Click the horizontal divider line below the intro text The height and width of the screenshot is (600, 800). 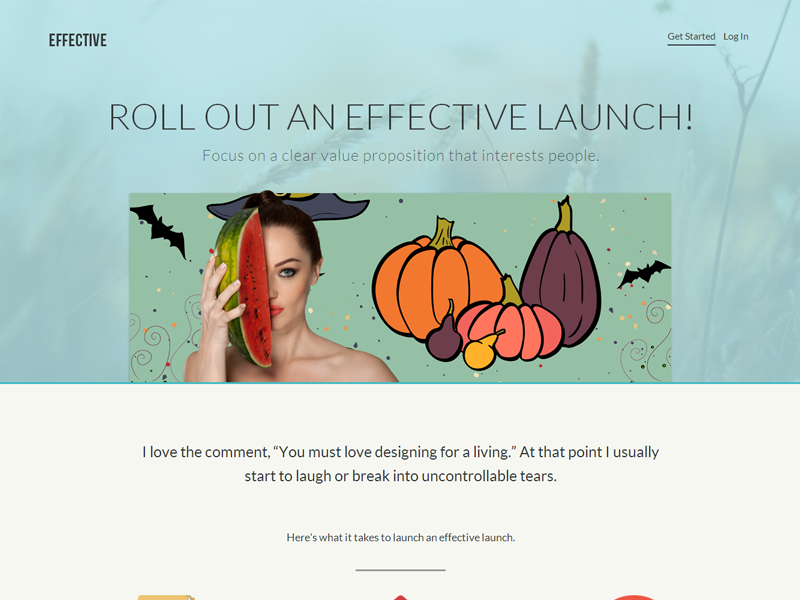pos(401,570)
